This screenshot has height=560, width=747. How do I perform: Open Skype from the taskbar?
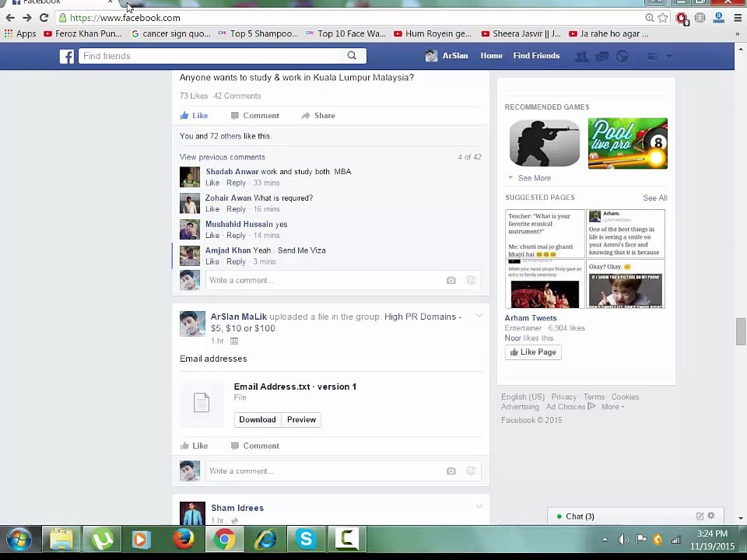(306, 540)
